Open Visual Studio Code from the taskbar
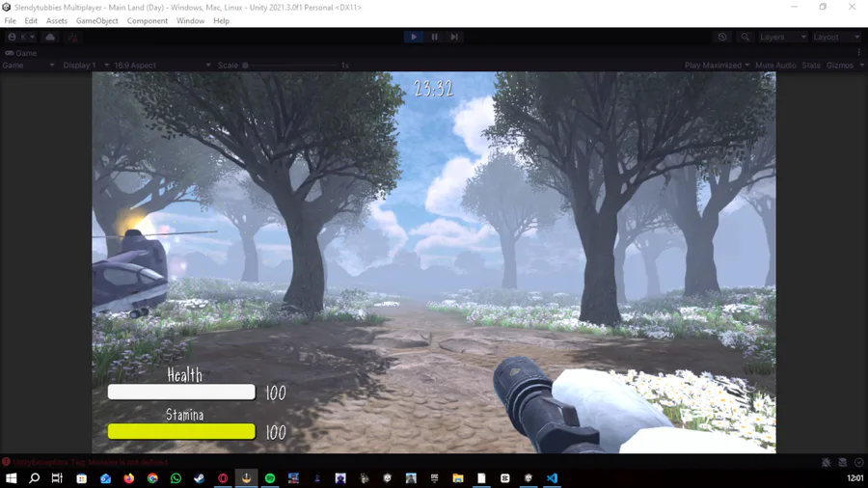Viewport: 868px width, 488px height. pyautogui.click(x=552, y=478)
